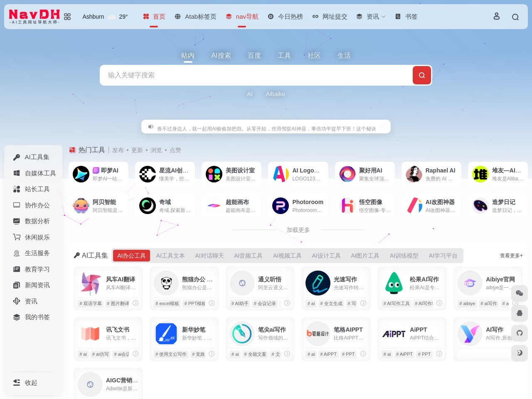Image resolution: width=532 pixels, height=399 pixels.
Task: Expand tags arrow on 新华妙笔 card
Action: pos(212,354)
